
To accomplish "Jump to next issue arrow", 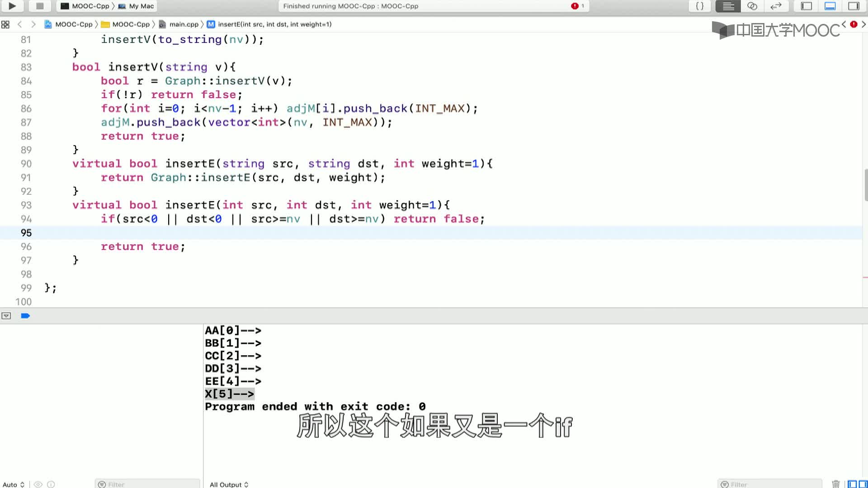I will [863, 24].
